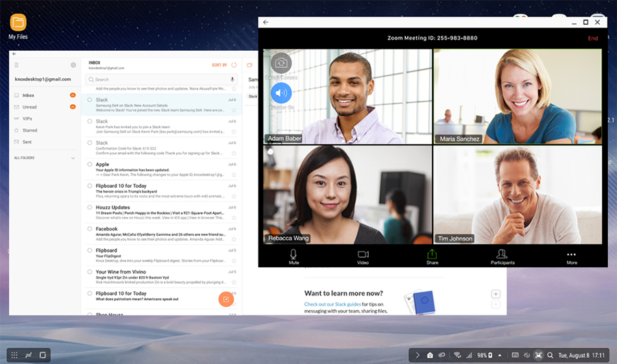
Task: Click the orange refresh icon beside Sort By
Action: tap(234, 65)
